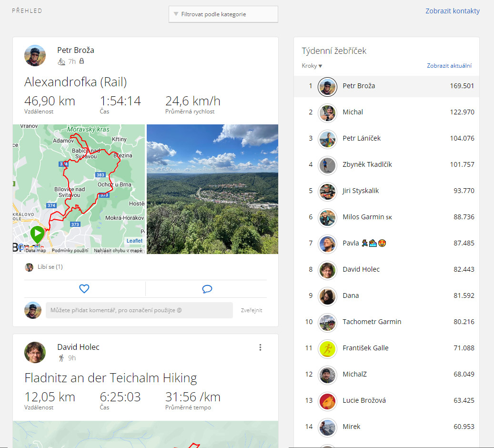Open the Alexandrofka (Rail) activity title

pos(76,82)
